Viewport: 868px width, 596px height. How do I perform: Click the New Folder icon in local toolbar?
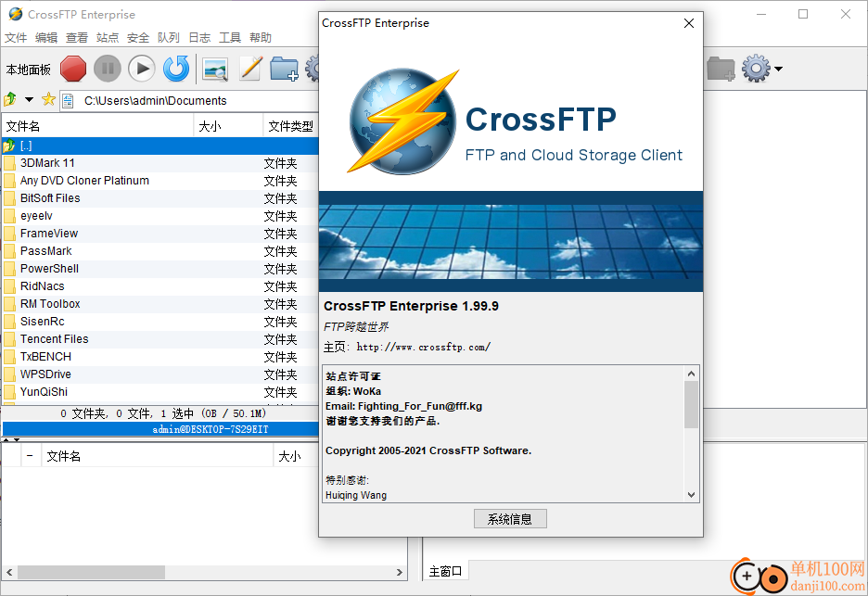284,70
